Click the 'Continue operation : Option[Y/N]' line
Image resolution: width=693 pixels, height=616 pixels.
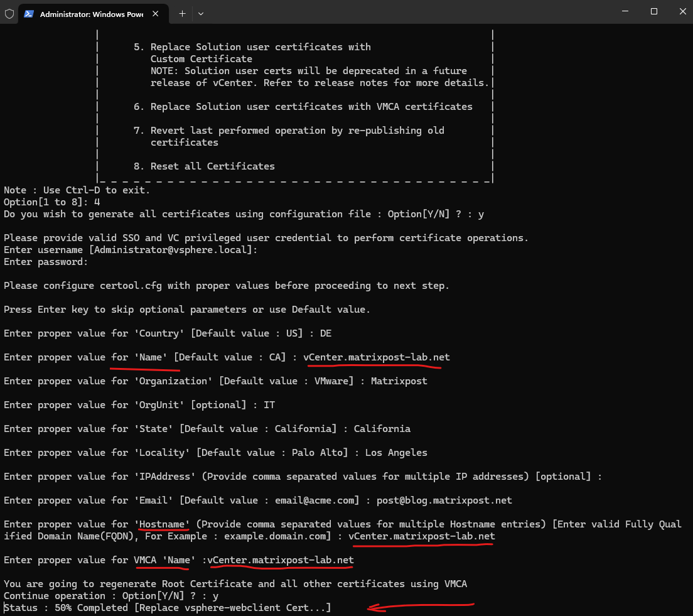pyautogui.click(x=111, y=596)
